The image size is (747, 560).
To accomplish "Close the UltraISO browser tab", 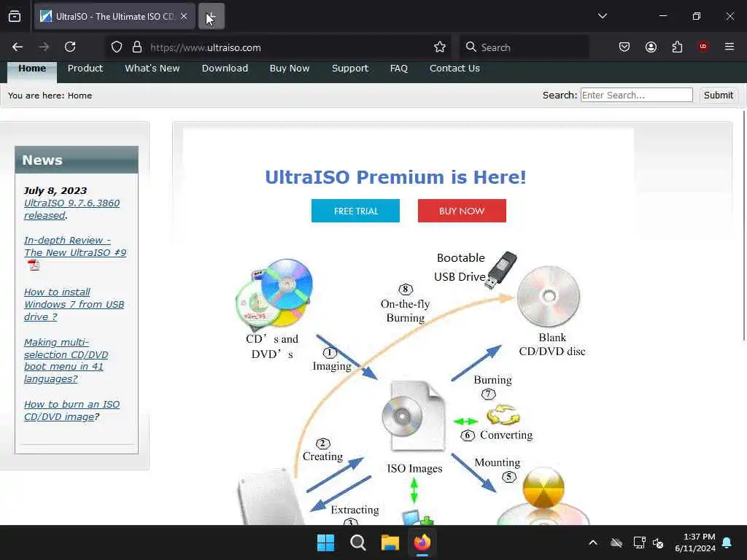I will [x=184, y=16].
